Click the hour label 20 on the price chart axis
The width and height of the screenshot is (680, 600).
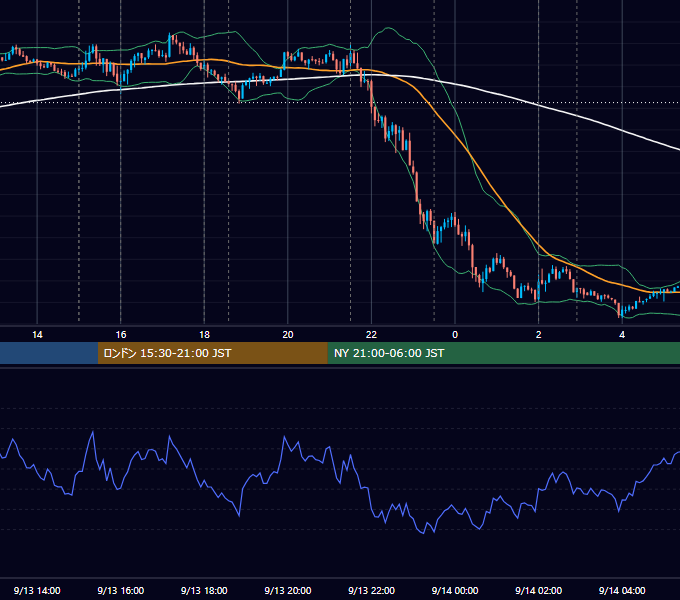(x=288, y=335)
